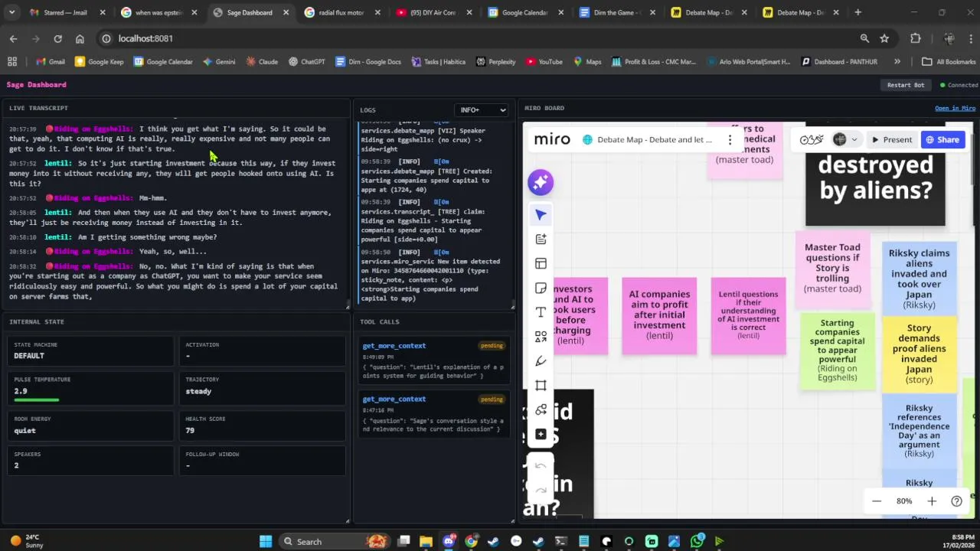Screen dimensions: 980x551
Task: Click Sage Dashboard title
Action: pyautogui.click(x=36, y=85)
